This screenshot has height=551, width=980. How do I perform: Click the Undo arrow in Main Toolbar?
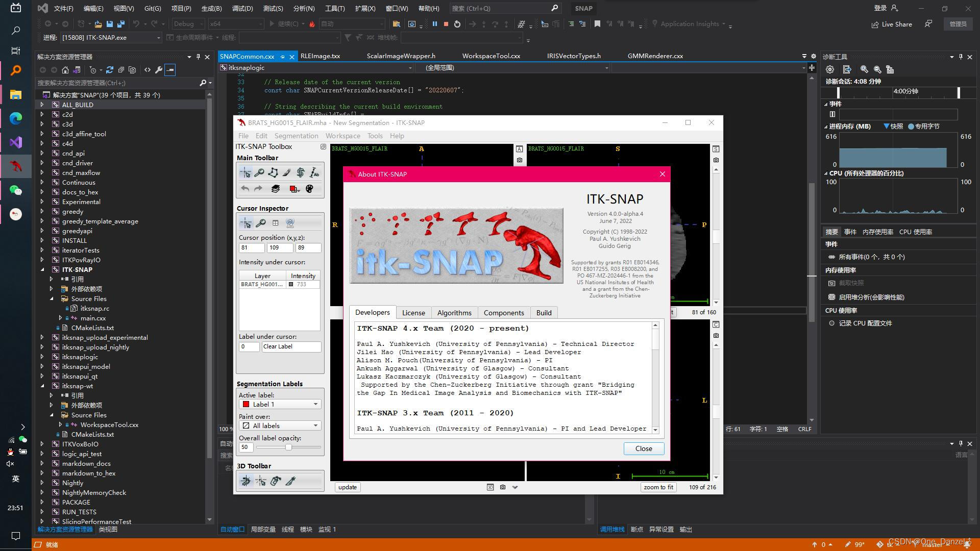point(245,189)
